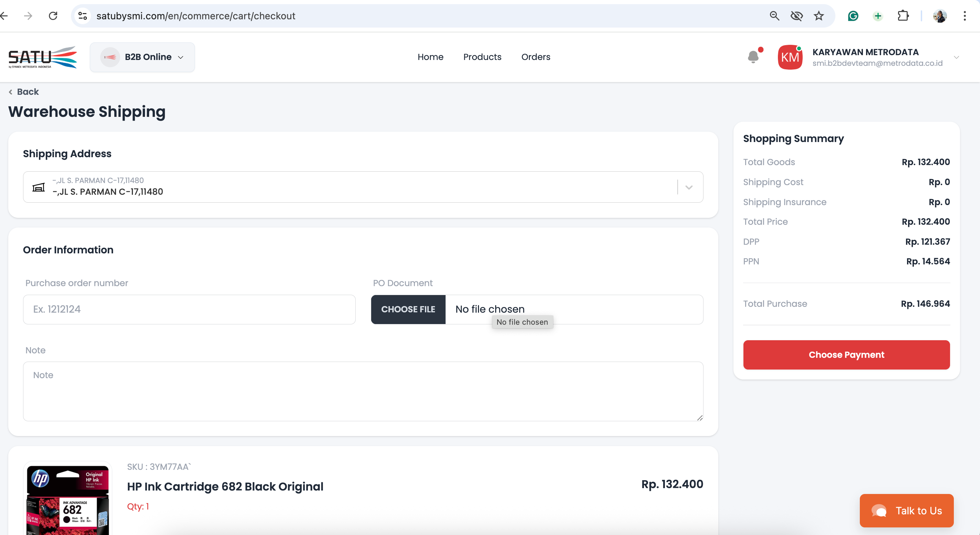
Task: Click the Back link
Action: (x=24, y=92)
